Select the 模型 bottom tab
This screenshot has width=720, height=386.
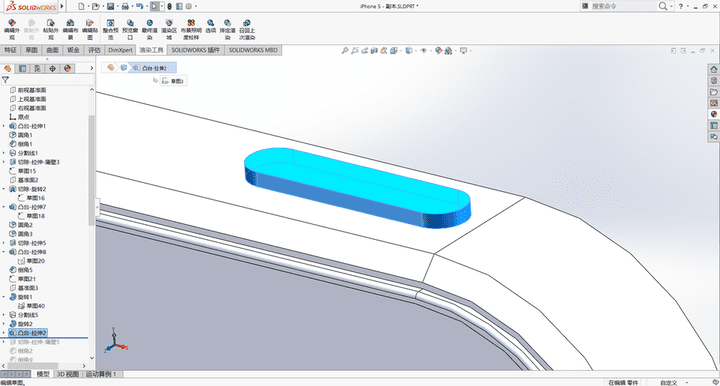click(43, 374)
